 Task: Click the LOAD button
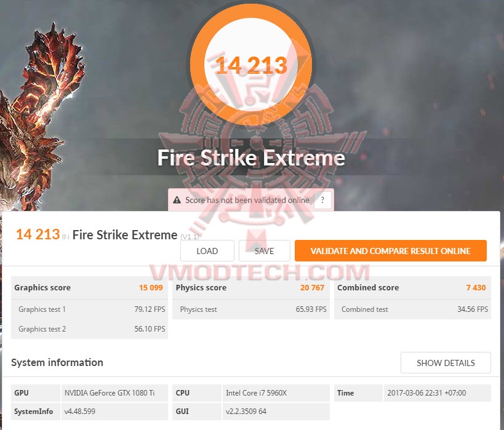tap(207, 250)
